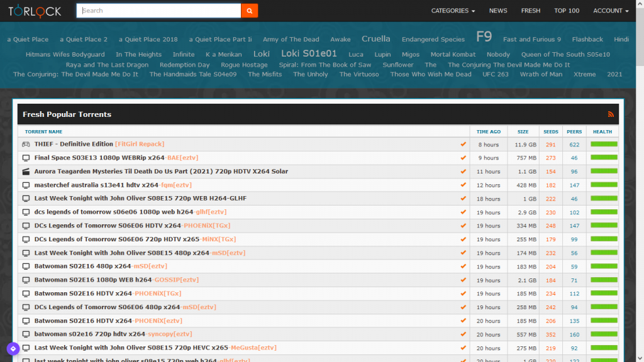Sort the table by Time Ago column
Image resolution: width=644 pixels, height=362 pixels.
pyautogui.click(x=488, y=132)
